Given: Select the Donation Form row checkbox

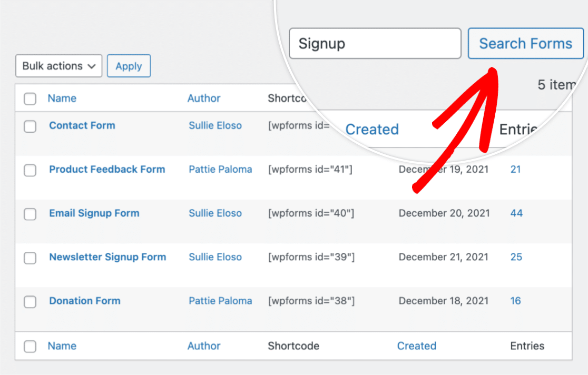Looking at the screenshot, I should pyautogui.click(x=30, y=301).
